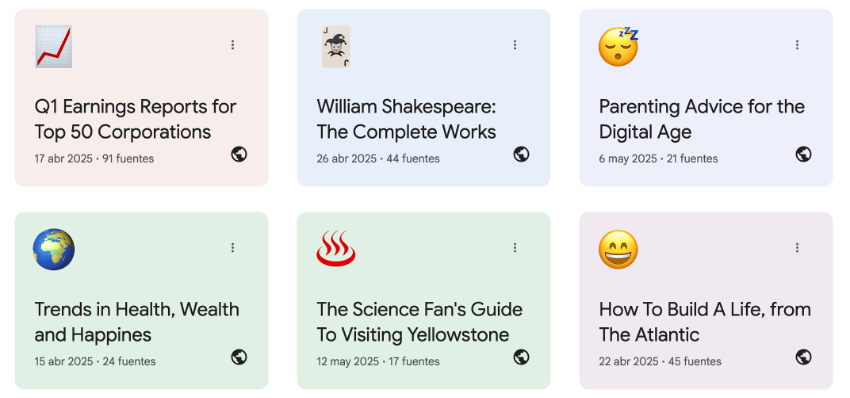This screenshot has width=850, height=398.
Task: Open Trends in Health, Wealth and Happines notebook
Action: 137,322
